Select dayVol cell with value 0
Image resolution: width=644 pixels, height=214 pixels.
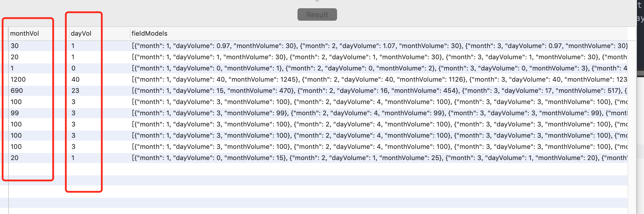point(100,68)
